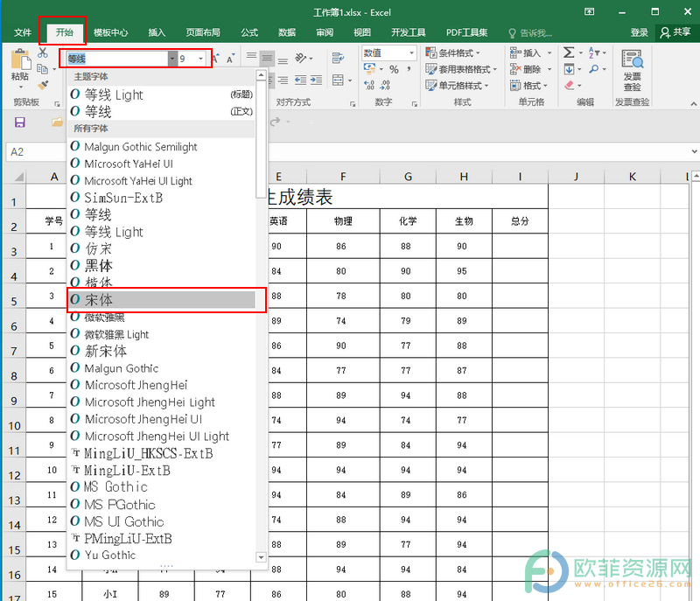Select the 黑体 font in the list

pos(162,266)
